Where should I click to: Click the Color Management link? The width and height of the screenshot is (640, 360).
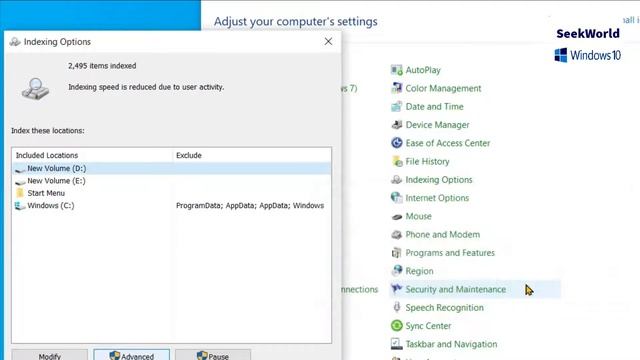tap(443, 88)
